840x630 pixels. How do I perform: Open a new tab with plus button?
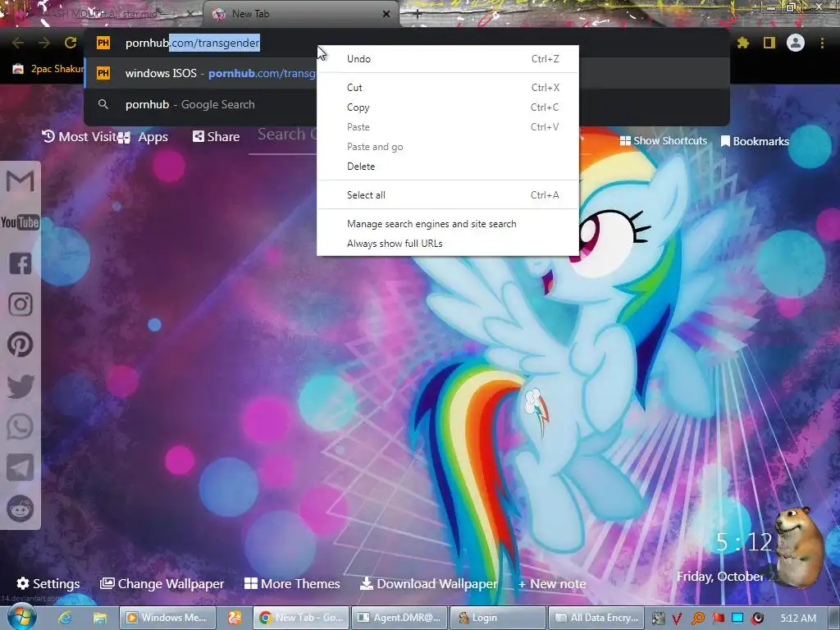point(418,15)
